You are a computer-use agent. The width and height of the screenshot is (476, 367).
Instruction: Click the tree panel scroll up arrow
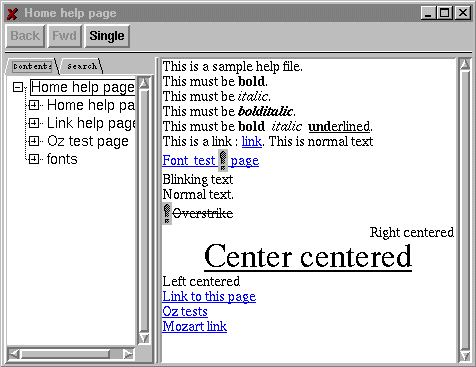pos(144,83)
